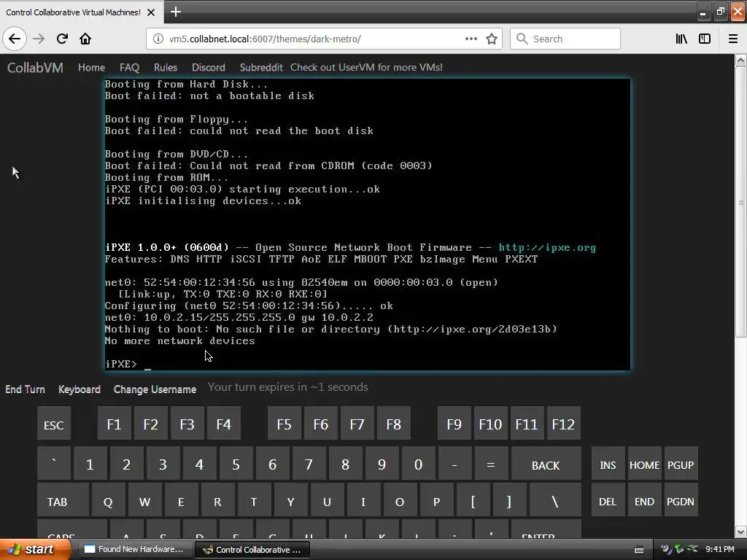Open the Library icon in toolbar
747x560 pixels.
coord(681,39)
